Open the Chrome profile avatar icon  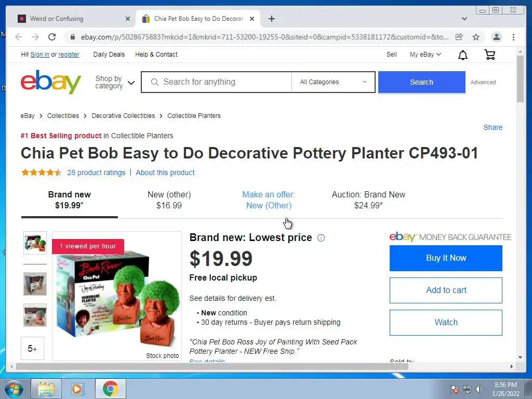pyautogui.click(x=496, y=37)
